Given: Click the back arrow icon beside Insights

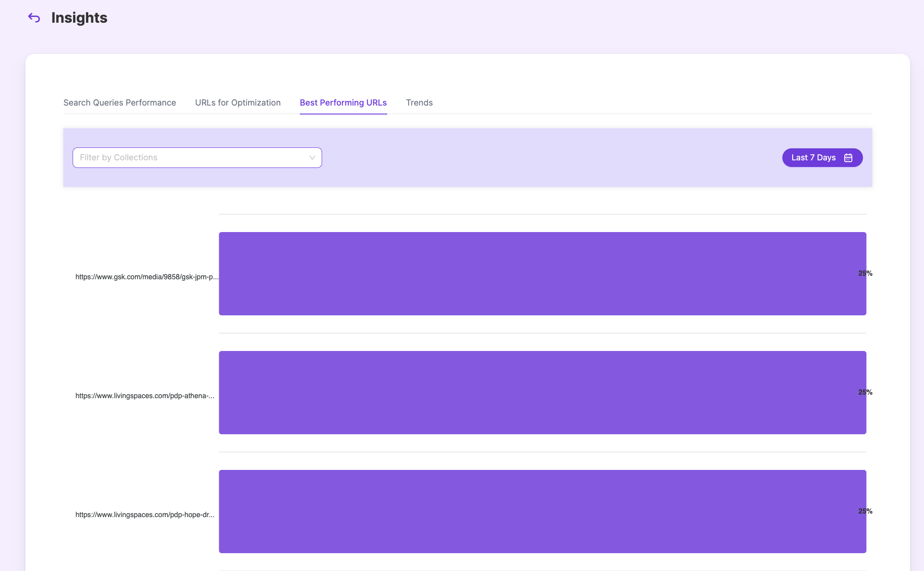Looking at the screenshot, I should point(34,18).
